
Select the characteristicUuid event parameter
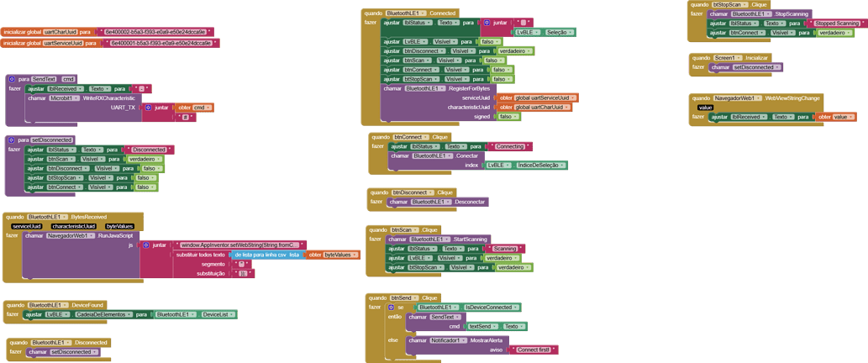(x=74, y=226)
